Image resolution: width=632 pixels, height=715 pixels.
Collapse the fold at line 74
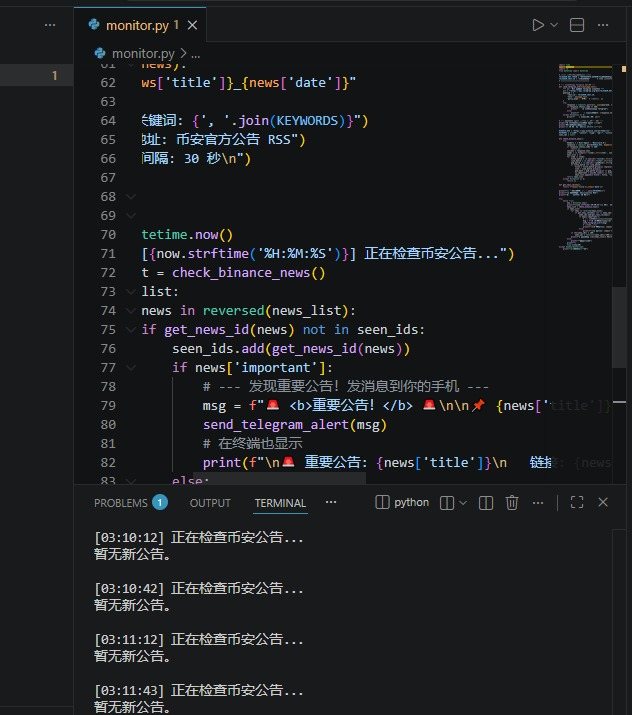click(x=131, y=311)
